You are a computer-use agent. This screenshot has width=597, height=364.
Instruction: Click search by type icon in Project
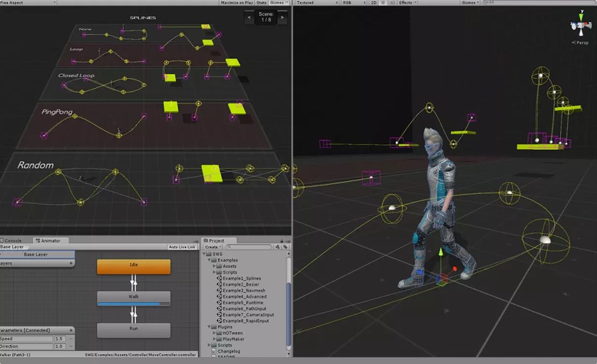(277, 247)
